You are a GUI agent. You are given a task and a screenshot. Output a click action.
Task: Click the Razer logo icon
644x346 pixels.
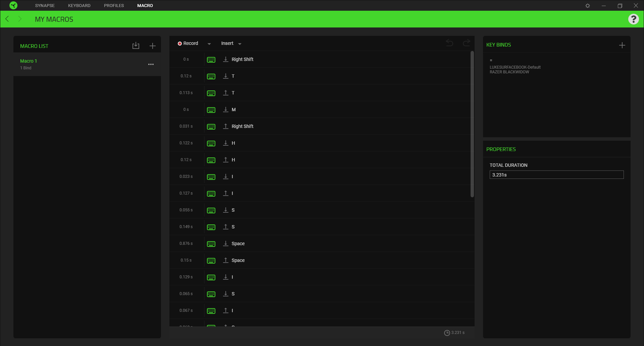pos(13,5)
